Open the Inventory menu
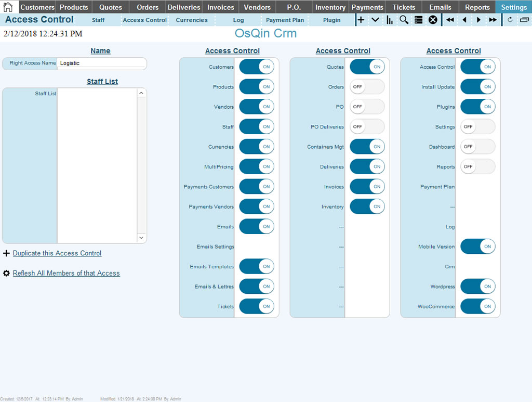The image size is (532, 402). click(330, 7)
